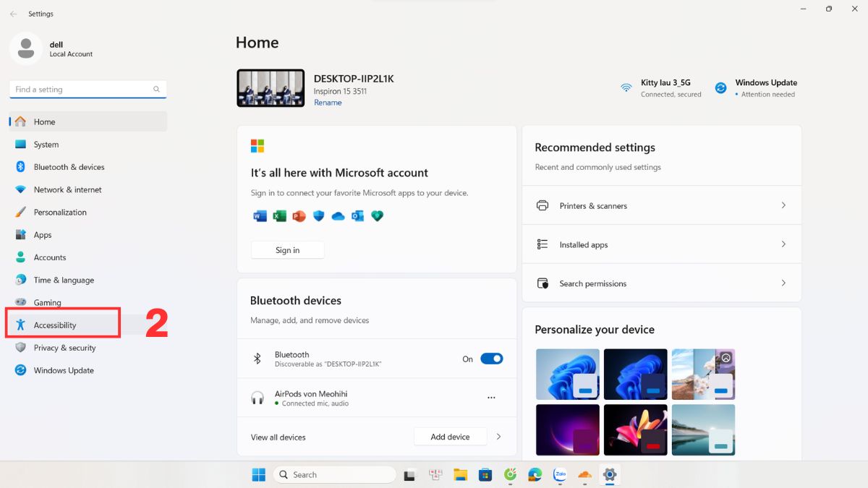Select Time & language in sidebar
The width and height of the screenshot is (868, 488).
64,280
